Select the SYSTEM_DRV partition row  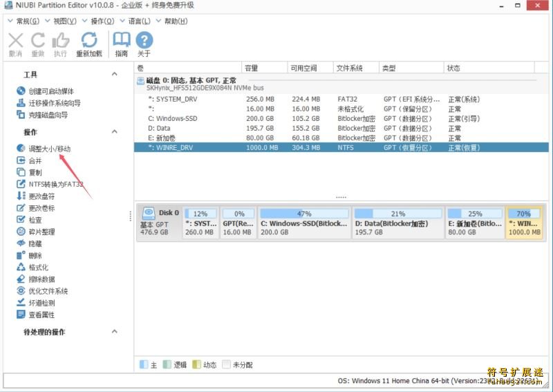341,99
